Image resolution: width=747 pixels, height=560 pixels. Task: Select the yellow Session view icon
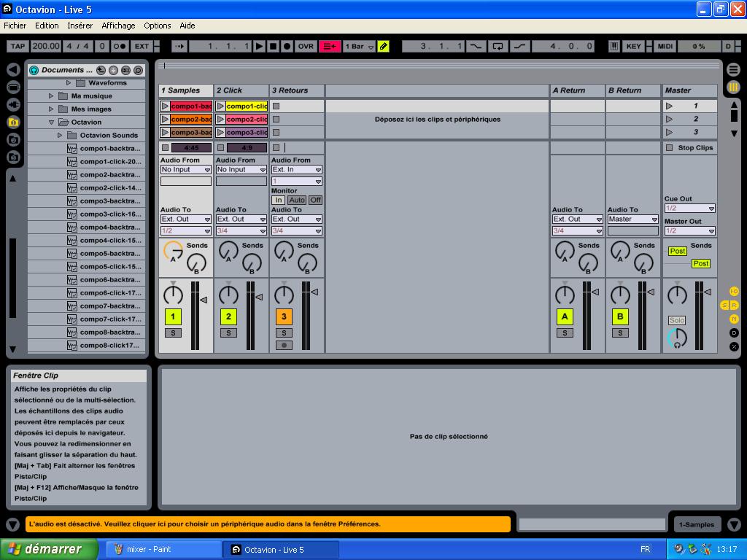[734, 87]
